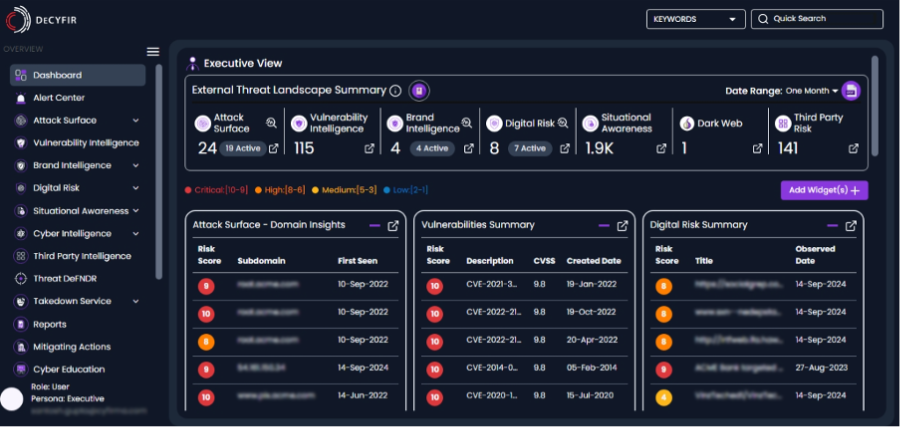Viewport: 901px width, 427px height.
Task: Click magnifier icon beside Digital Risk tile
Action: 563,122
